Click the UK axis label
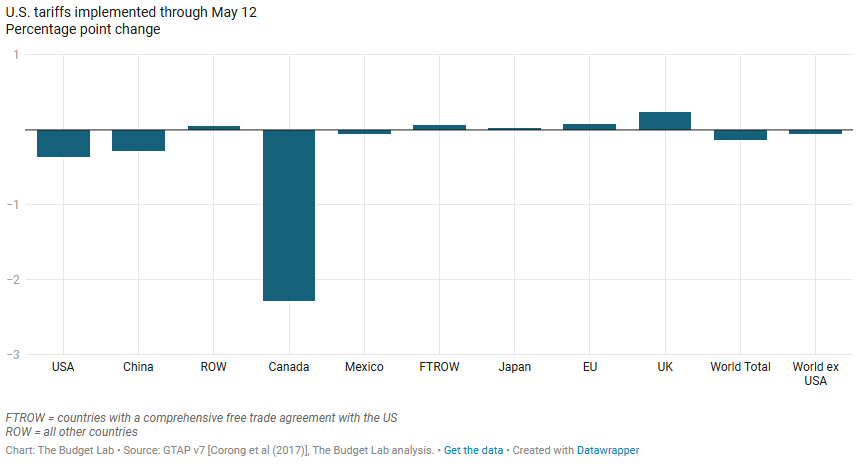This screenshot has height=464, width=863. tap(665, 367)
